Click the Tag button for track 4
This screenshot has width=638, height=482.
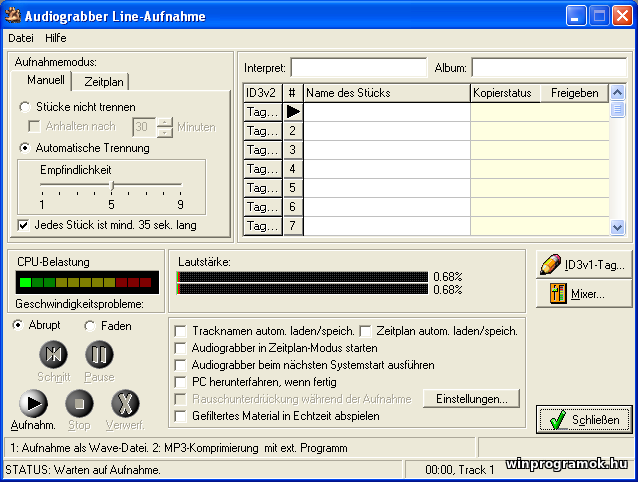[262, 169]
